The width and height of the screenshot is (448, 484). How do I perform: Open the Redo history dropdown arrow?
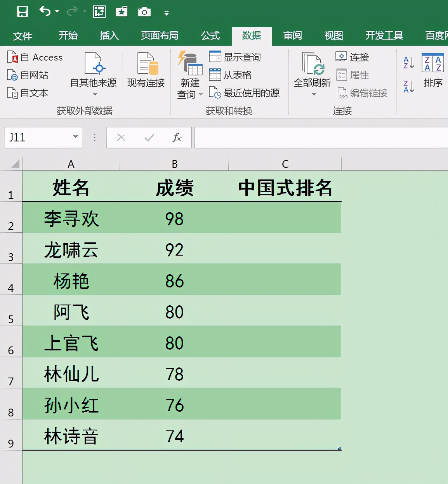pos(84,12)
